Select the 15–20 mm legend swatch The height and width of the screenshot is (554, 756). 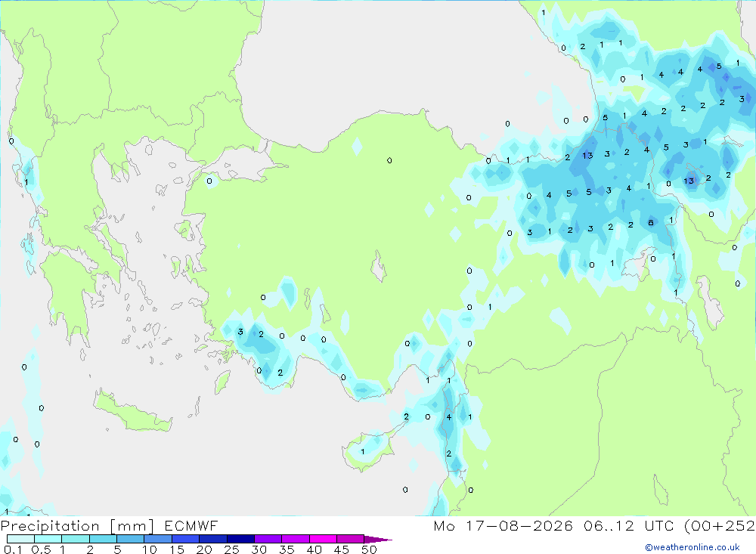pyautogui.click(x=186, y=539)
